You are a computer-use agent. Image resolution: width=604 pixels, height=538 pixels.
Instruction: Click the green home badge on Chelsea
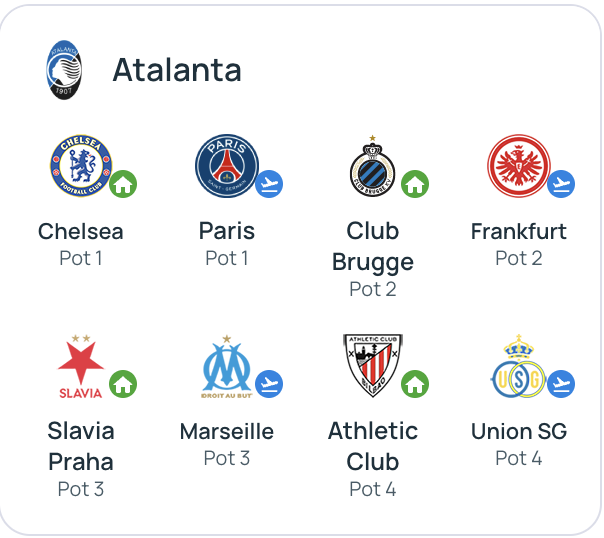[x=123, y=184]
